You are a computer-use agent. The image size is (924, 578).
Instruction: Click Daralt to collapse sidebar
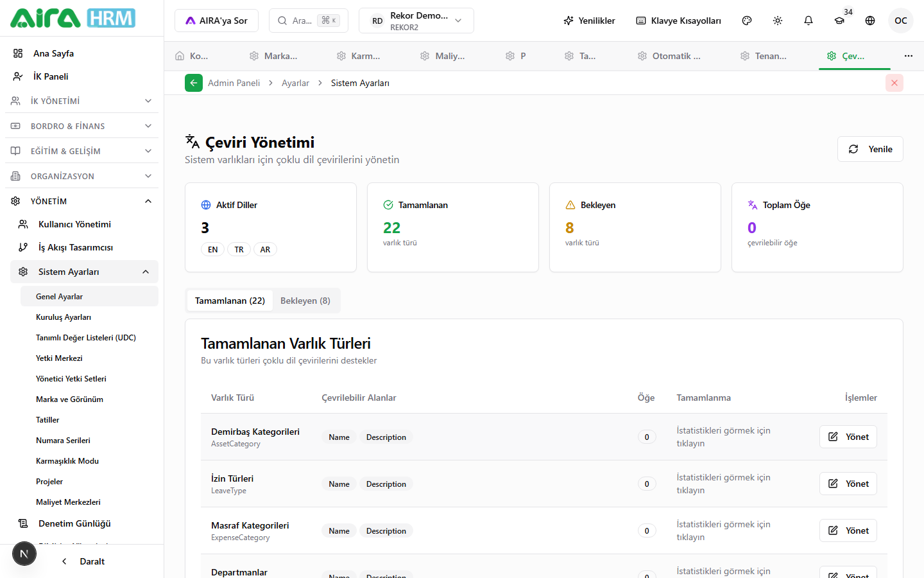(83, 561)
